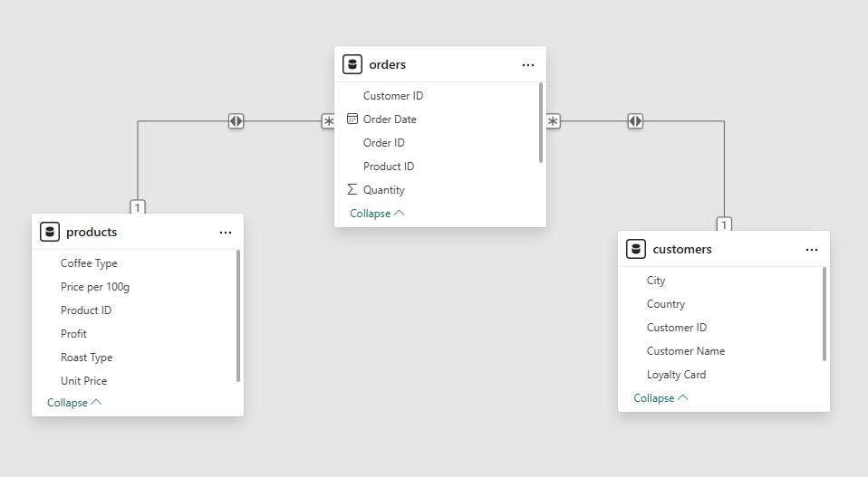868x477 pixels.
Task: Click the sigma icon beside Quantity
Action: pos(352,189)
